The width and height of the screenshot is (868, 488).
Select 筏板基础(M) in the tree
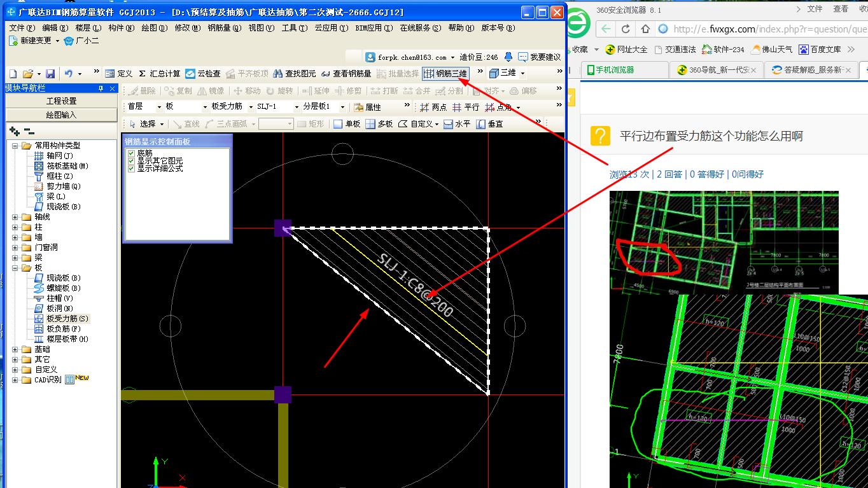point(67,166)
